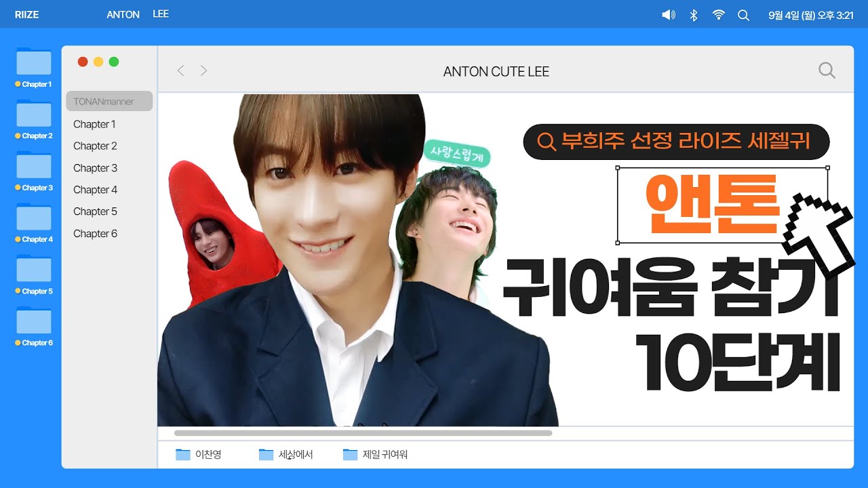Open the Chapter 2 desktop folder icon

pyautogui.click(x=34, y=113)
